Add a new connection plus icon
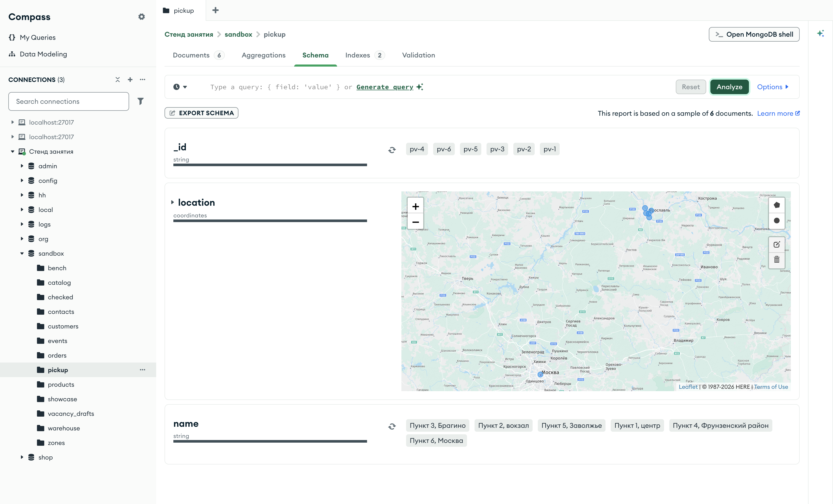The image size is (833, 504). click(130, 79)
